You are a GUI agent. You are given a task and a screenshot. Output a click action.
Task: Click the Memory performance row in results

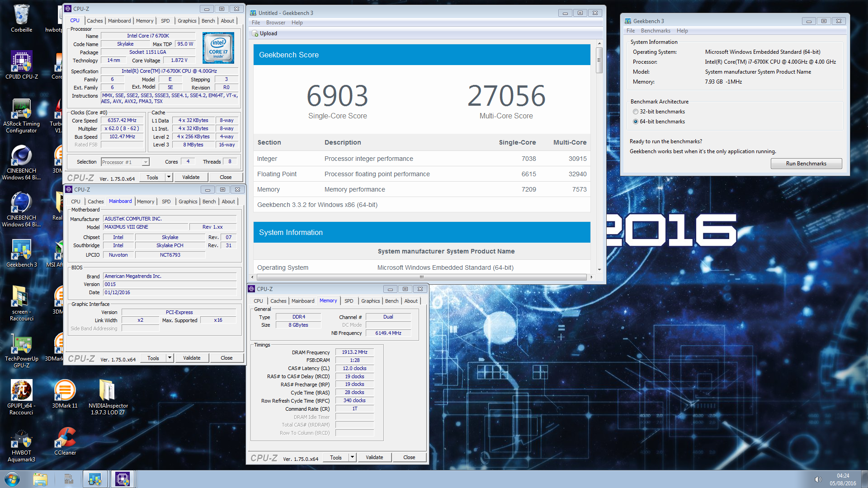tap(422, 189)
